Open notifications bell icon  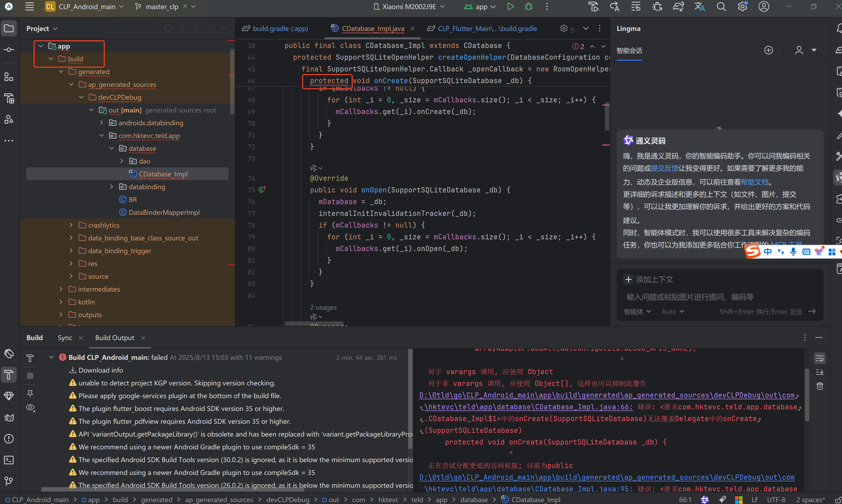coord(839,29)
